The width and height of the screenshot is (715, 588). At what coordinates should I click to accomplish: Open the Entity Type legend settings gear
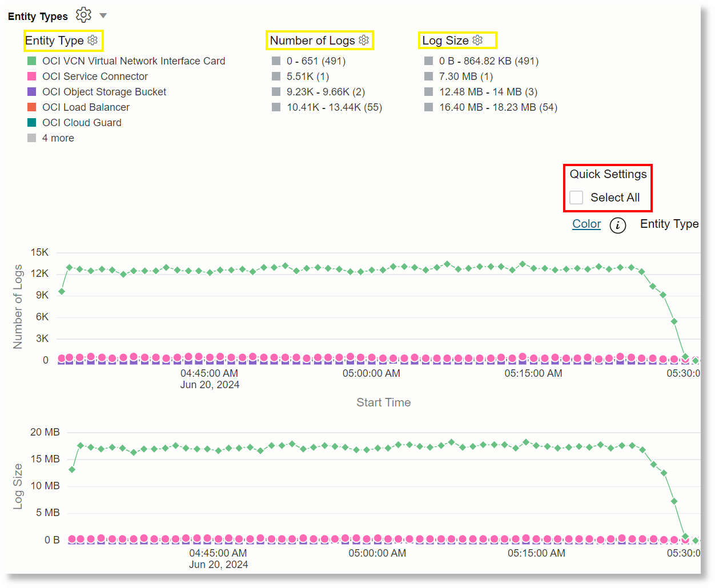coord(91,40)
